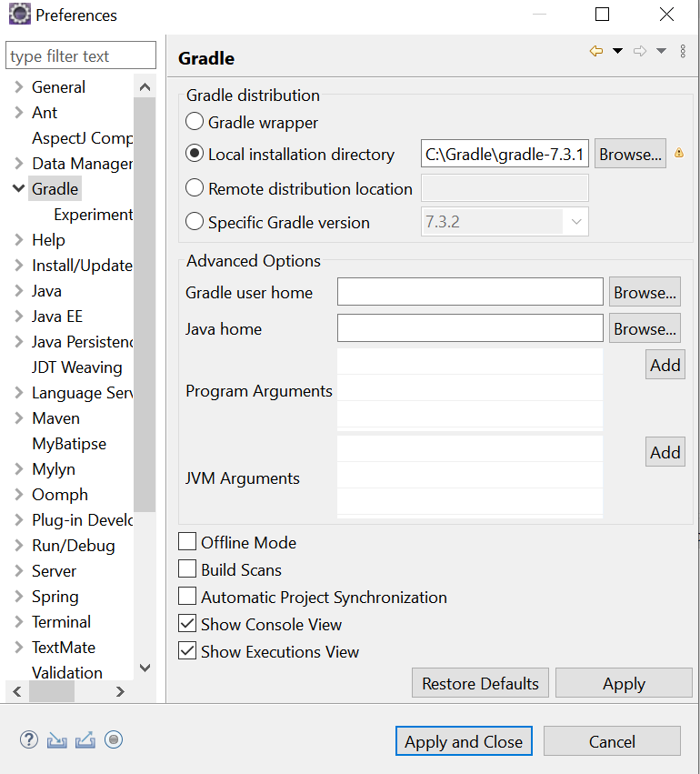The image size is (700, 774).
Task: Expand the Ant tree node
Action: (19, 113)
